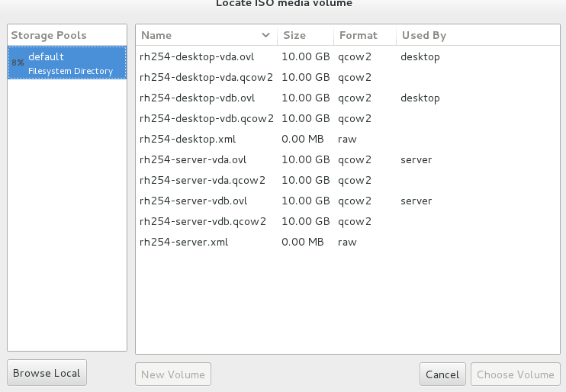Viewport: 566px width, 392px height.
Task: Select volume rh254-server-vda.qcow2
Action: pos(348,180)
